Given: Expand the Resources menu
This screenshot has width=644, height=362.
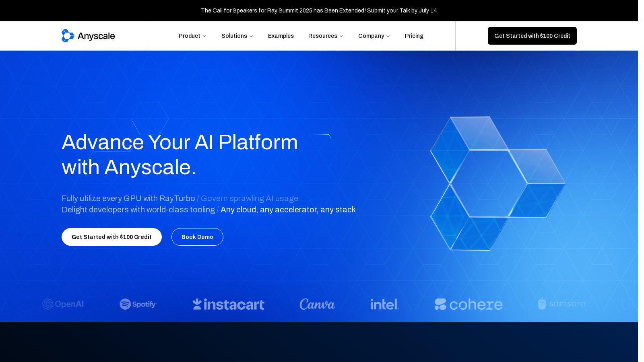Looking at the screenshot, I should (x=325, y=36).
